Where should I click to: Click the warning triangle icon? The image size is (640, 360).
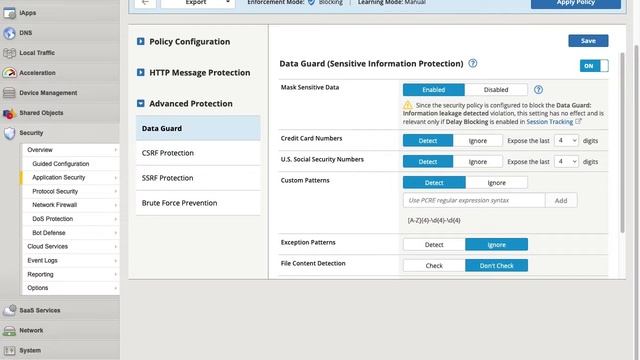pos(408,105)
